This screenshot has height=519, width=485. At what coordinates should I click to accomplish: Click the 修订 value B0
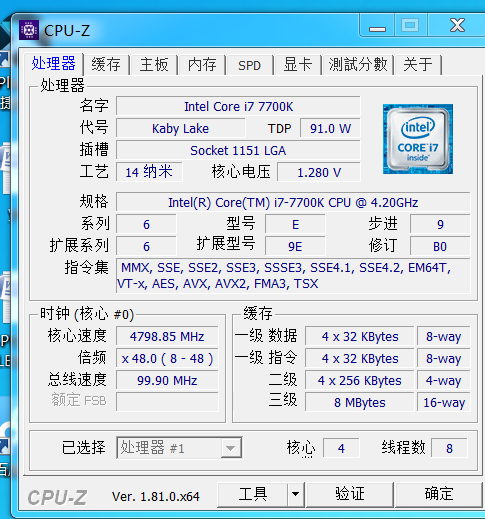[x=440, y=246]
